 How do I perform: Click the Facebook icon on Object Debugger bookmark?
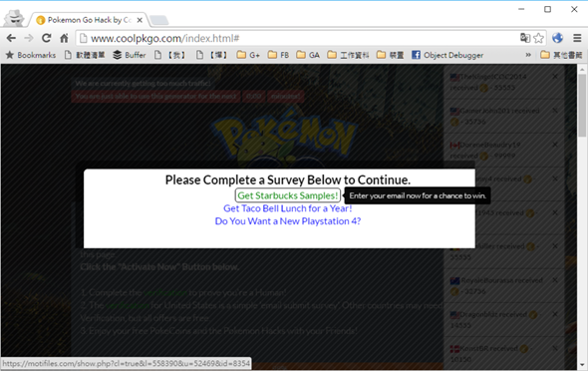(x=416, y=55)
